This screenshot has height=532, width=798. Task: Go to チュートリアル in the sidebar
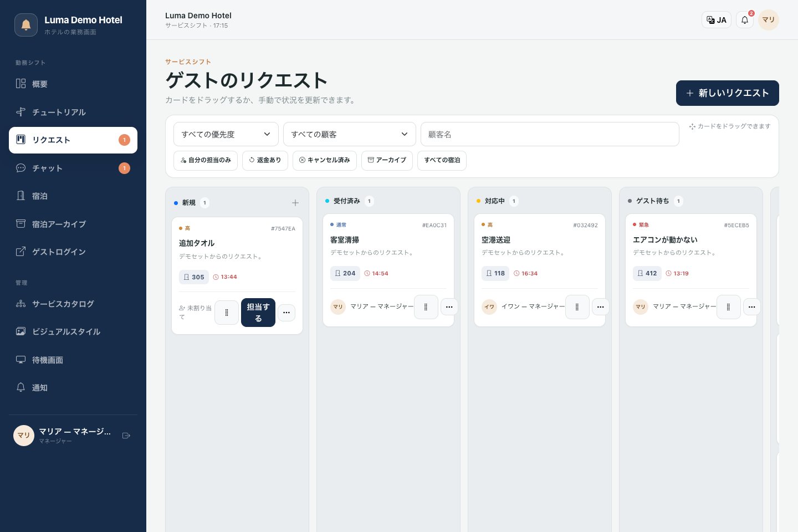[73, 112]
